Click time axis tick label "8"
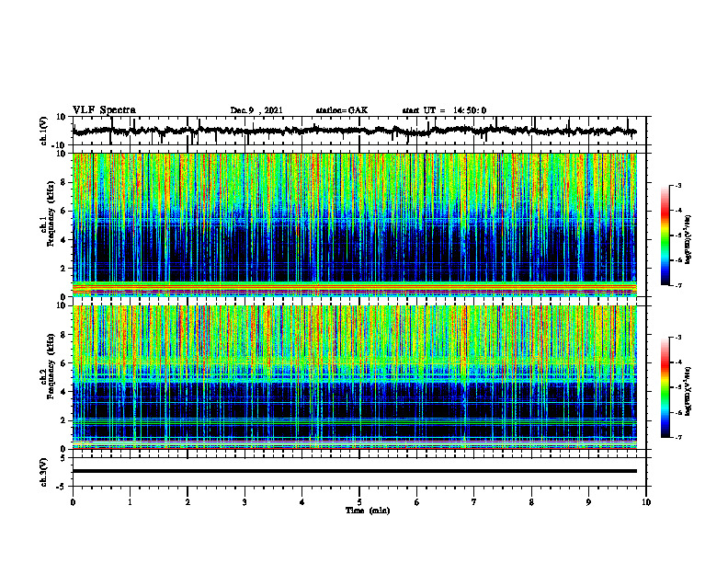Image resolution: width=728 pixels, height=563 pixels. coord(531,502)
